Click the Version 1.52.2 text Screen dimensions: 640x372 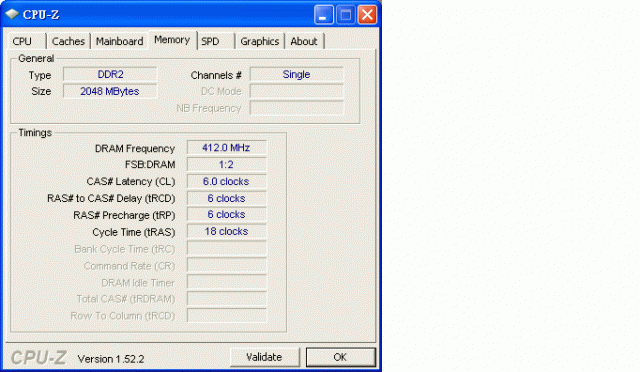[111, 359]
